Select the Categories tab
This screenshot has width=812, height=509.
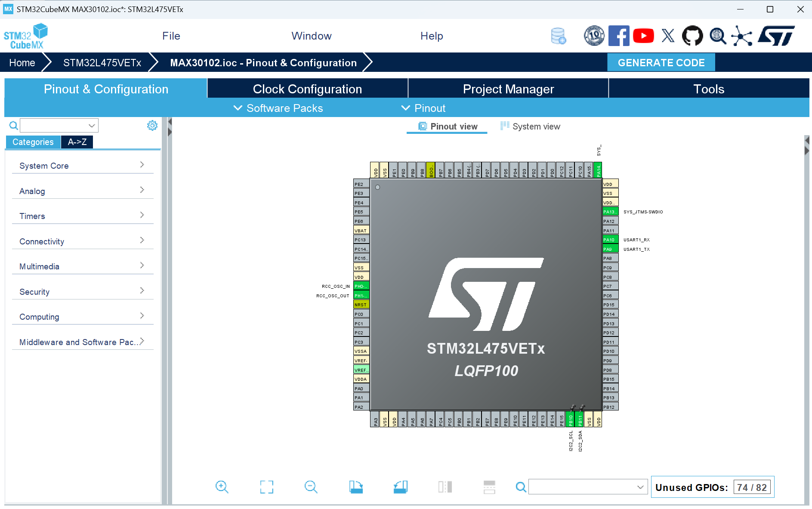[33, 142]
